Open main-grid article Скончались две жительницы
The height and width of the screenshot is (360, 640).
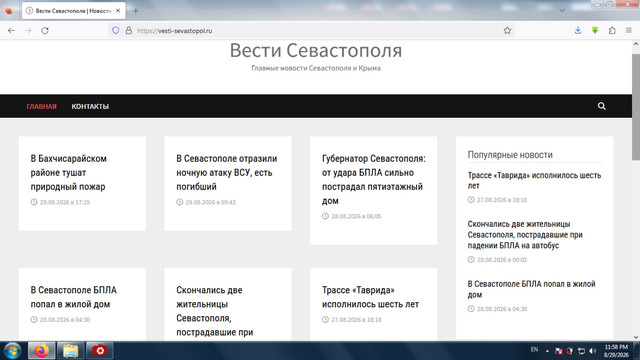[215, 311]
